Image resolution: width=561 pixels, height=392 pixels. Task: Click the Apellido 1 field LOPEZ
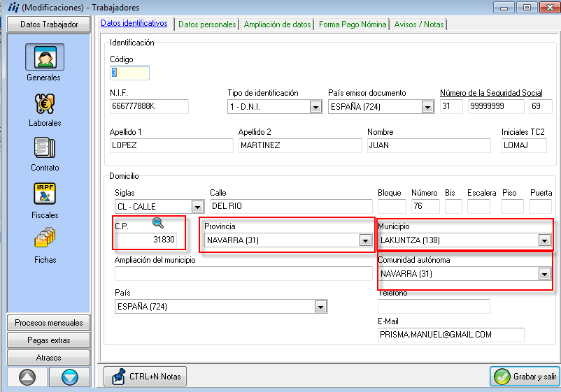(x=171, y=145)
